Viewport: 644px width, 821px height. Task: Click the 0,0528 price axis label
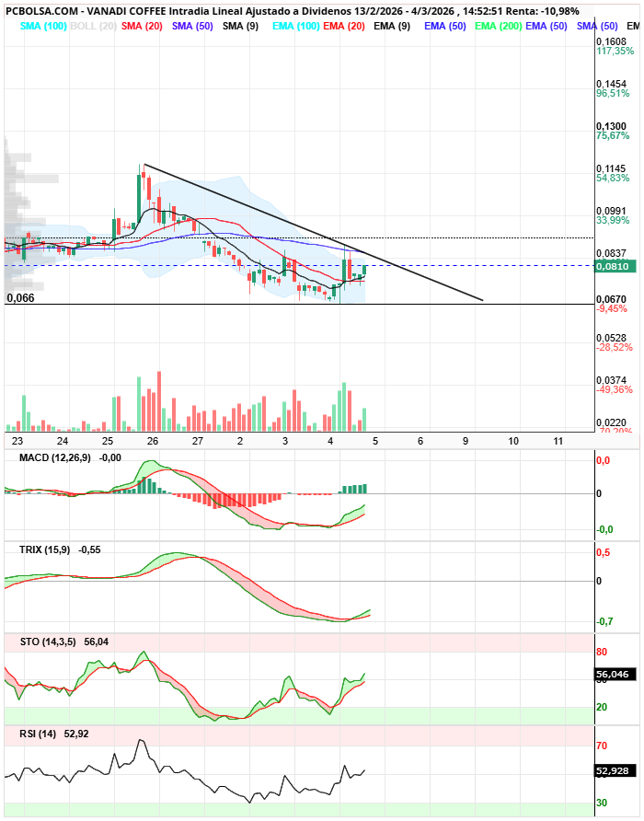[x=611, y=338]
